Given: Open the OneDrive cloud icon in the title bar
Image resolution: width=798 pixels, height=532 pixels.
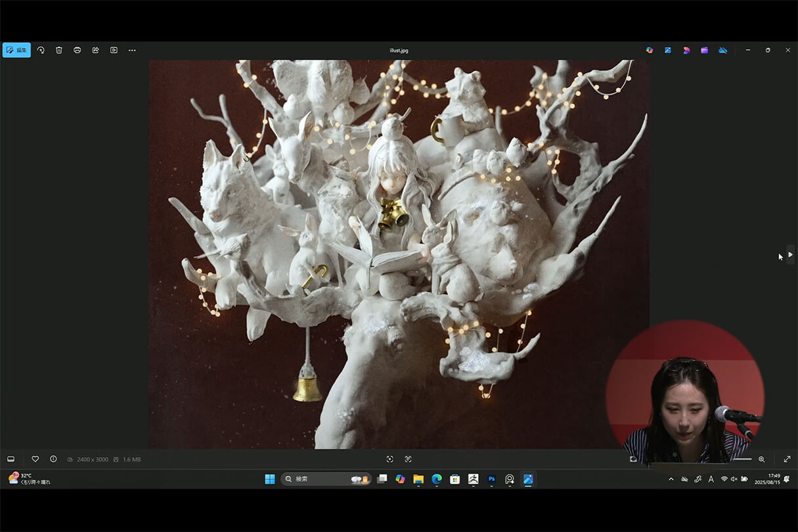Looking at the screenshot, I should point(722,50).
